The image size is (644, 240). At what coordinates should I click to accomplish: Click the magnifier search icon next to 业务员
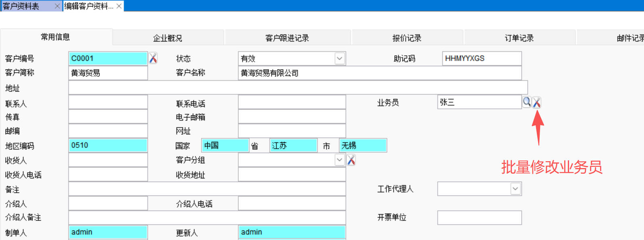tap(526, 102)
